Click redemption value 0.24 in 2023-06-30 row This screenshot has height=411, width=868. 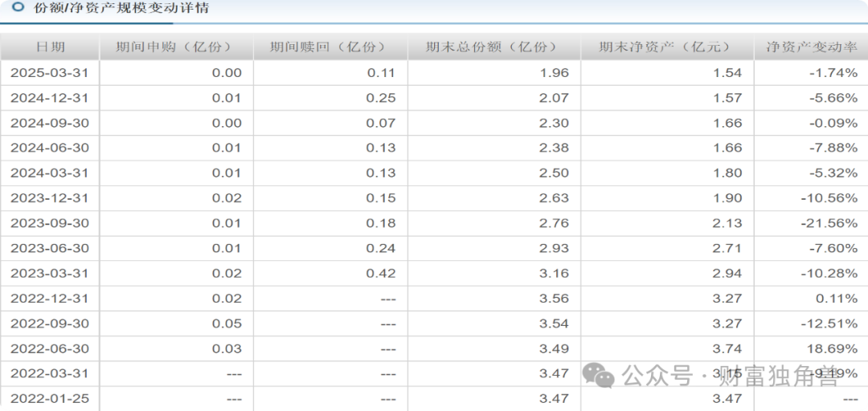(x=381, y=248)
